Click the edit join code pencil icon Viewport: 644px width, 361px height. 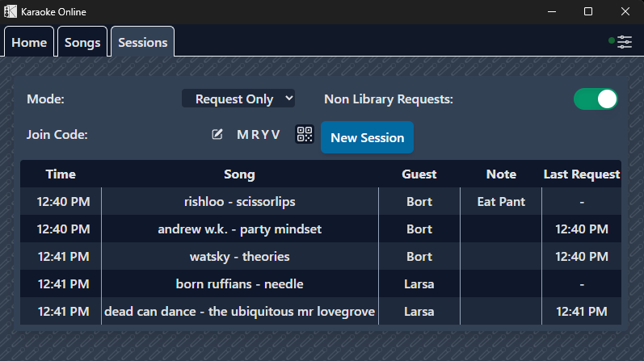coord(217,134)
